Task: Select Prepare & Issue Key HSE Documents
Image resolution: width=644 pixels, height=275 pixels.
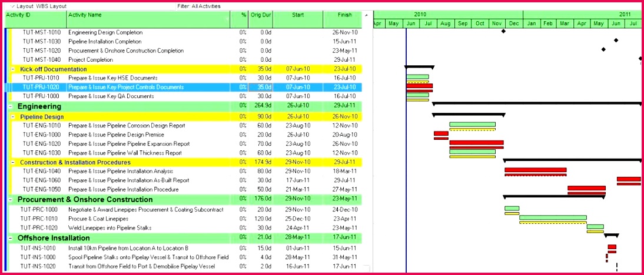Action: [x=187, y=78]
